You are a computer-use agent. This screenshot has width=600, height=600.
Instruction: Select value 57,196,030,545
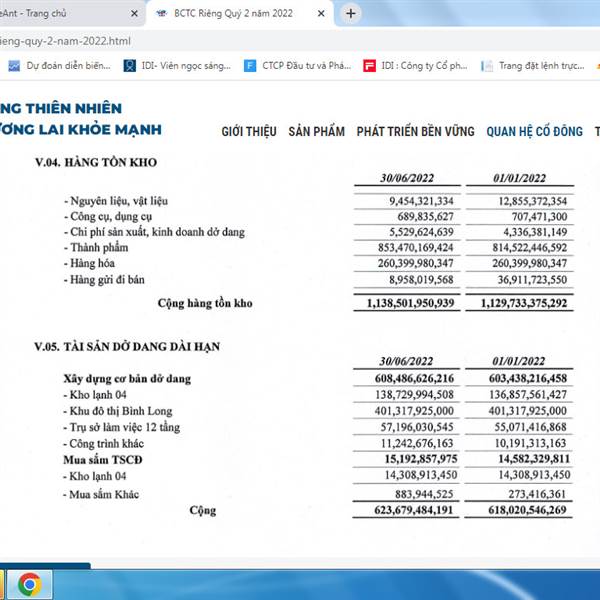417,427
